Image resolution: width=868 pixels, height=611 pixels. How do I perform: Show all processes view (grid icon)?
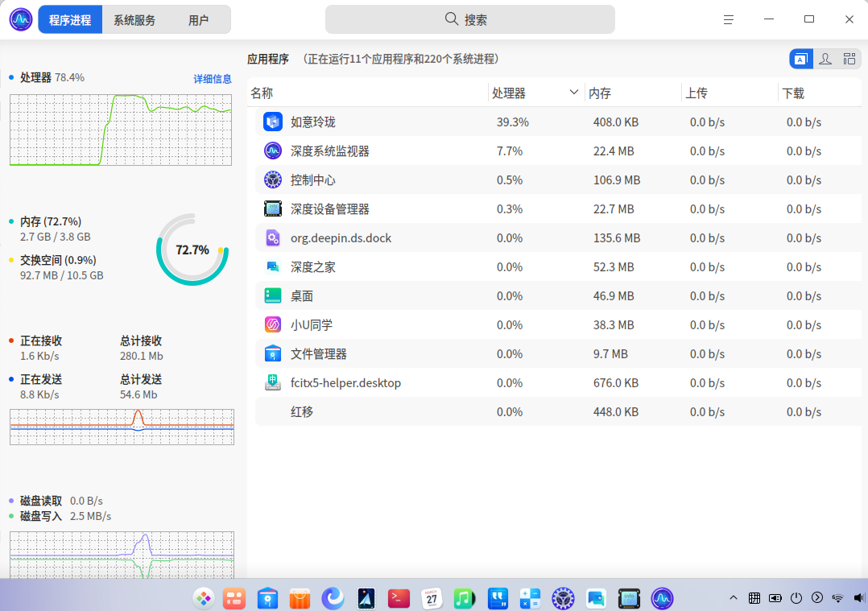tap(849, 59)
